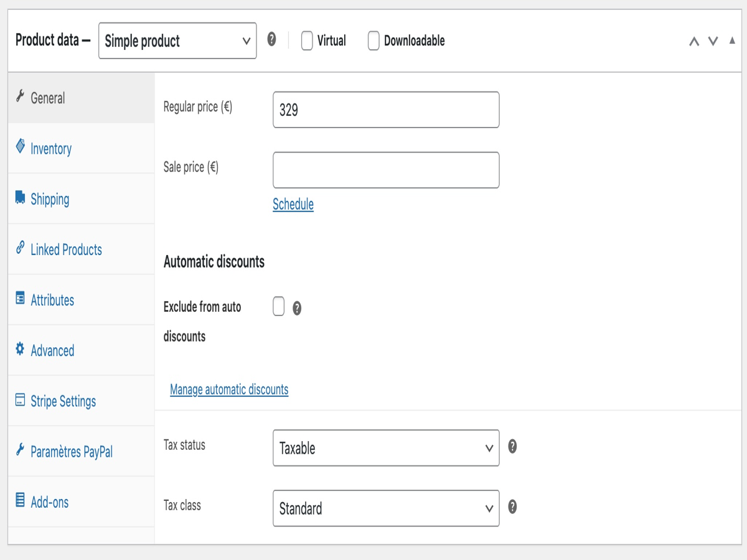Click inside the Regular price field
This screenshot has width=747, height=560.
pos(385,110)
